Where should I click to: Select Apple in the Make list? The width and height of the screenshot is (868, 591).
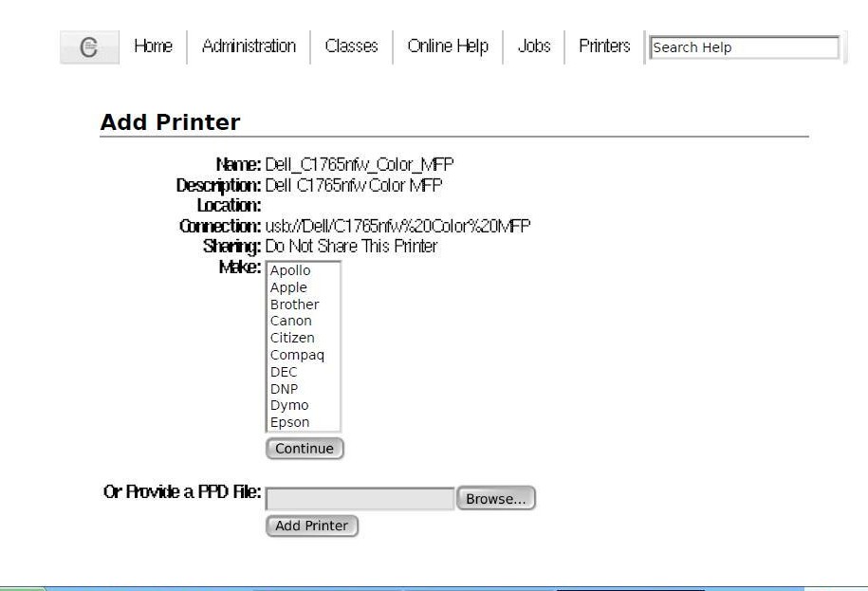point(304,287)
